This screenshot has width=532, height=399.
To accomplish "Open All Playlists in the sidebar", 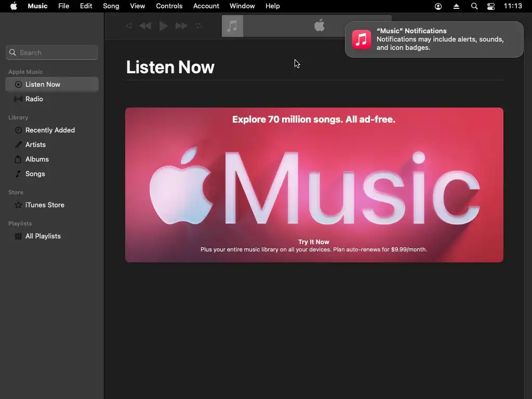I will [52, 236].
